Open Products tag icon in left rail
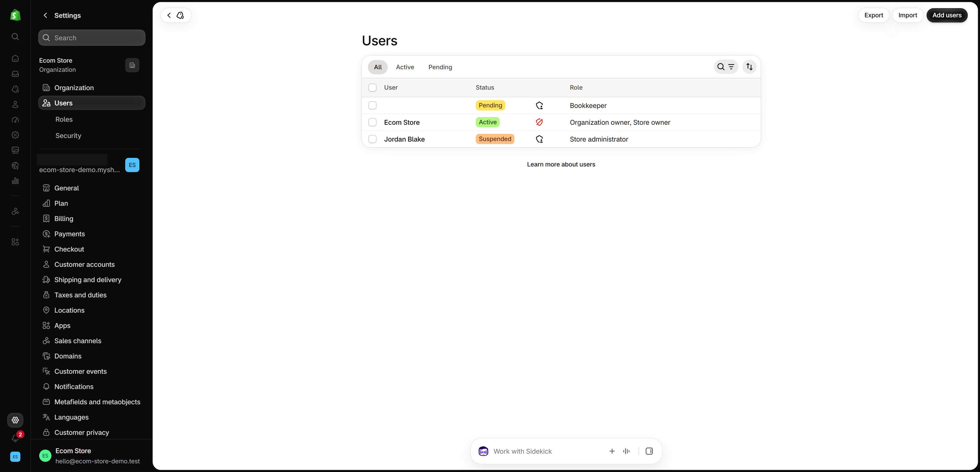The height and width of the screenshot is (472, 980). [x=15, y=89]
